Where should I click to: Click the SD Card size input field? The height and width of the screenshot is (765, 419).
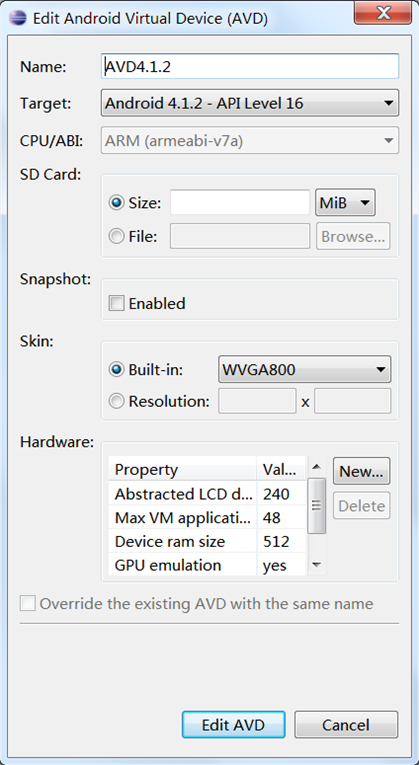click(x=240, y=203)
